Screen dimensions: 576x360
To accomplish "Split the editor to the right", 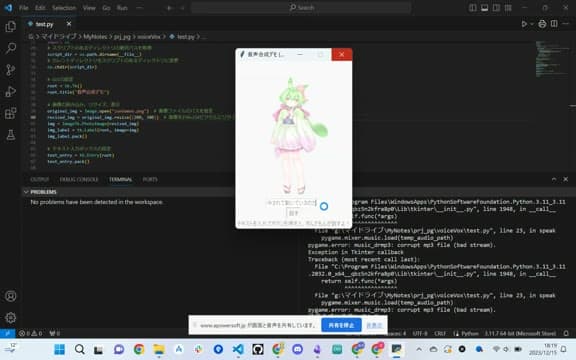I will [x=554, y=24].
